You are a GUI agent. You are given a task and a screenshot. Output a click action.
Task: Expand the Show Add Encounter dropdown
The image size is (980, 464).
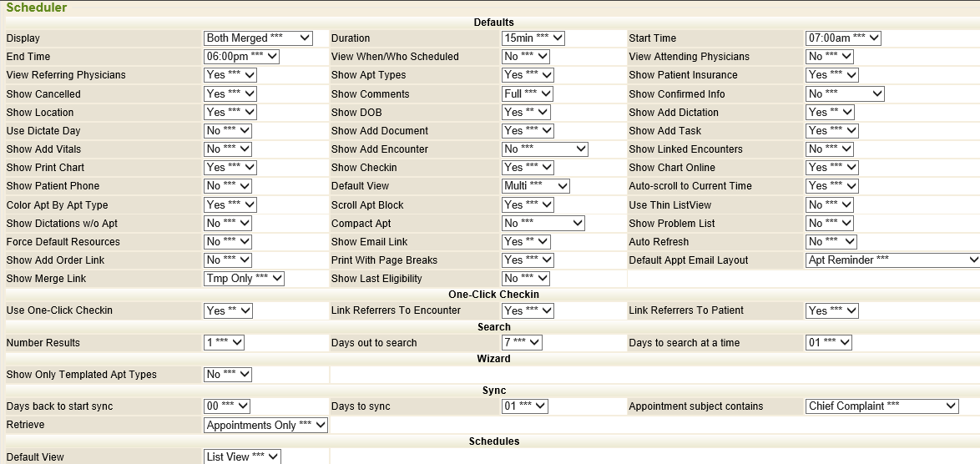click(545, 149)
